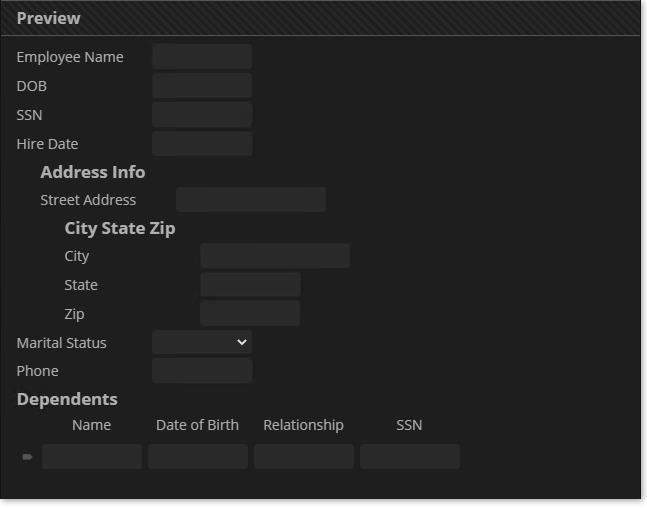This screenshot has width=647, height=508.
Task: Focus the dependent SSN cell
Action: click(x=410, y=457)
